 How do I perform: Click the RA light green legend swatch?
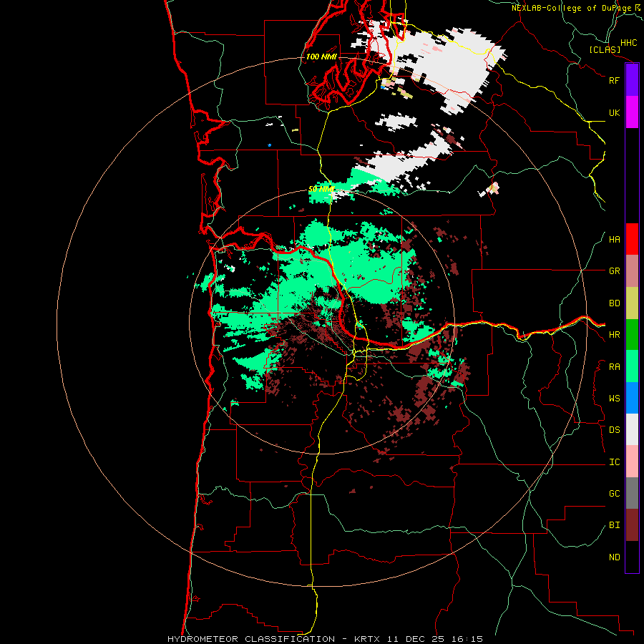(x=632, y=366)
